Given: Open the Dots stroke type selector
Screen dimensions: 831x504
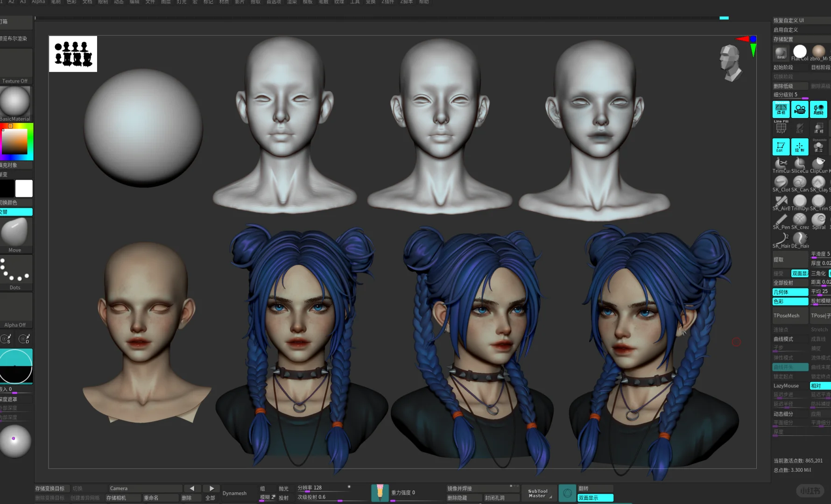Looking at the screenshot, I should pos(15,273).
